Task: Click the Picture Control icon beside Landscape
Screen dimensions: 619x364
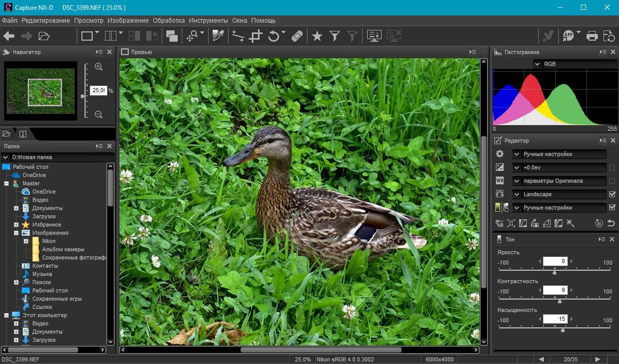Action: point(500,194)
